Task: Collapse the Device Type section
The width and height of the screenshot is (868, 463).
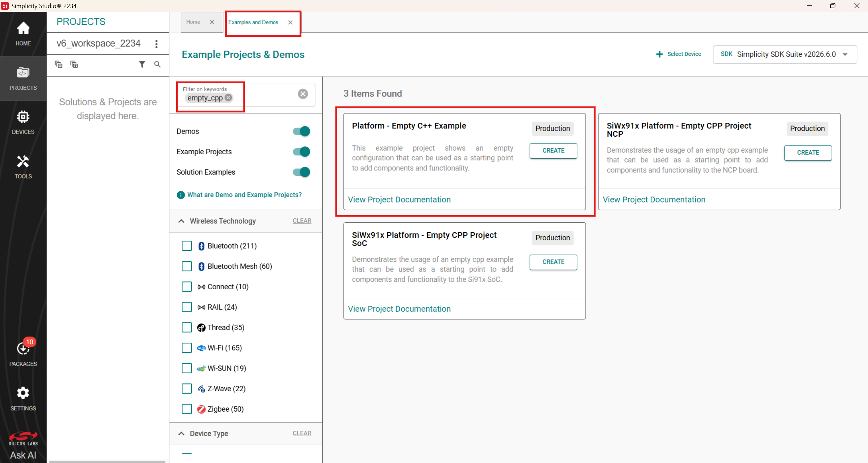Action: point(181,433)
